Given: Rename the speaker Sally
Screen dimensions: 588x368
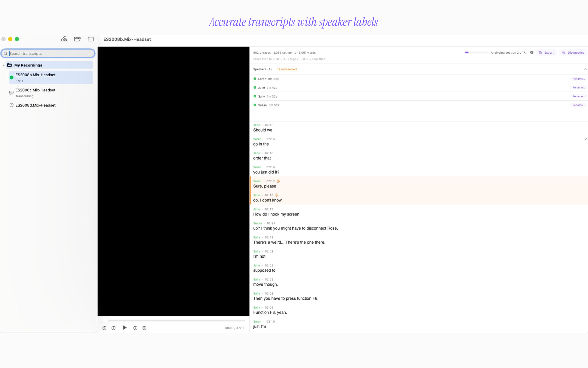Looking at the screenshot, I should [x=579, y=96].
